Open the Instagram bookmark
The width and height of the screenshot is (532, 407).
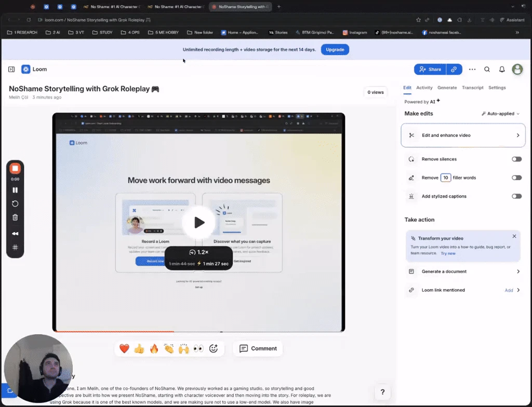pyautogui.click(x=354, y=33)
